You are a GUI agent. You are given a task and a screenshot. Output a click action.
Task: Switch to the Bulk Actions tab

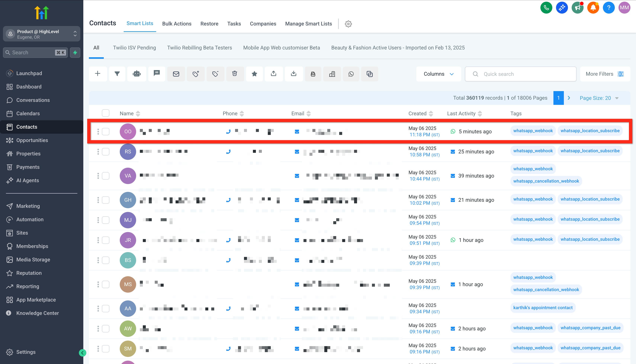176,24
